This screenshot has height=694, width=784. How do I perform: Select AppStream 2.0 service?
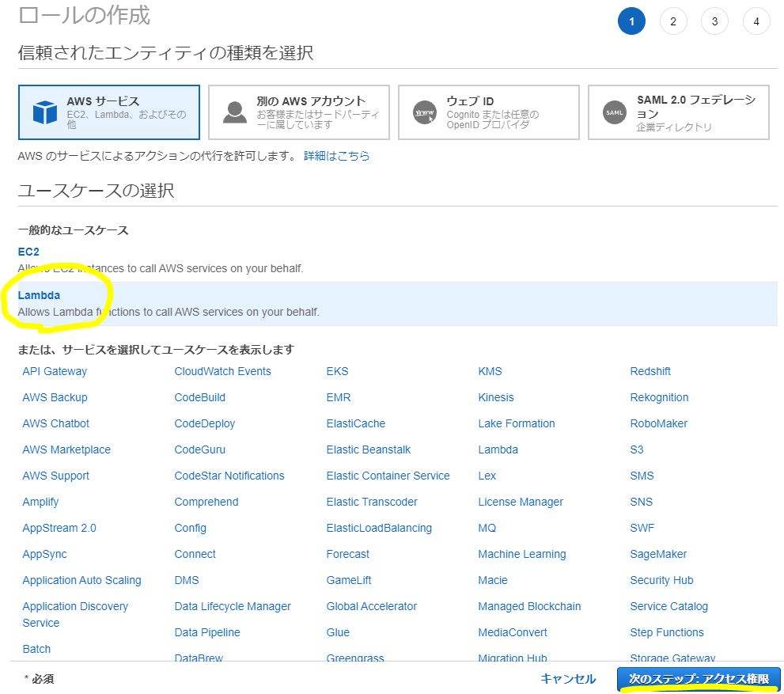click(59, 528)
